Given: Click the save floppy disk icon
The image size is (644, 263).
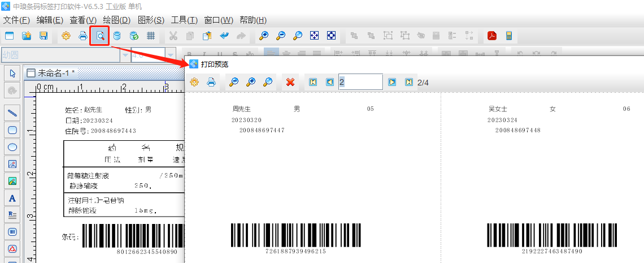Looking at the screenshot, I should tap(43, 36).
